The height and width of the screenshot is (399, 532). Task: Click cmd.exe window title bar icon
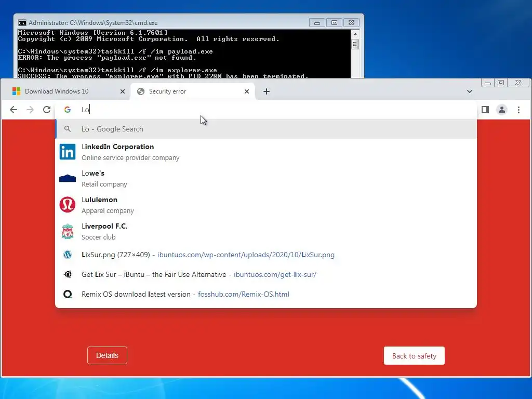coord(22,23)
